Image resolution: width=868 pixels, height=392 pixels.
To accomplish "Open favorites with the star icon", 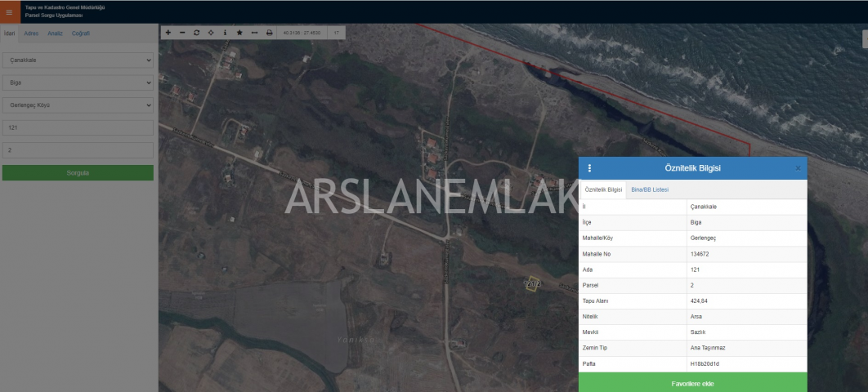I will 239,33.
